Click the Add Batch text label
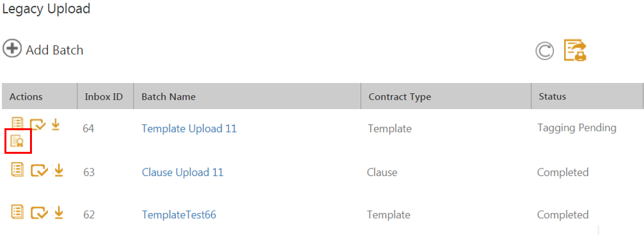This screenshot has width=644, height=238. [55, 50]
